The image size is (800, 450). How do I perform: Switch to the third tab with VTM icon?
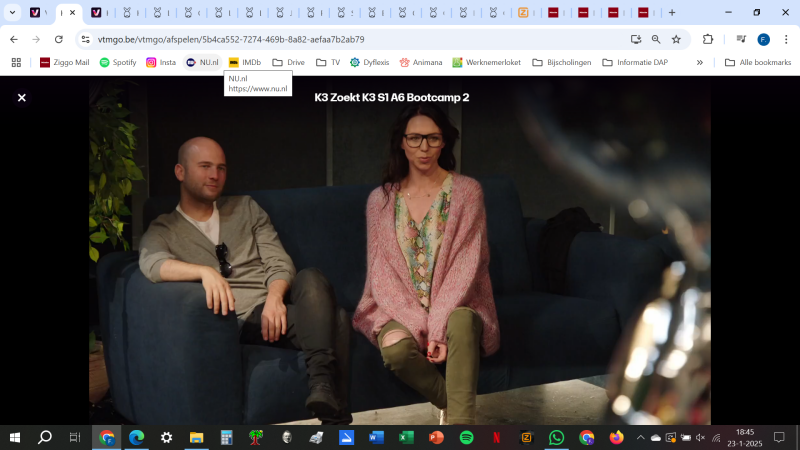[x=96, y=12]
